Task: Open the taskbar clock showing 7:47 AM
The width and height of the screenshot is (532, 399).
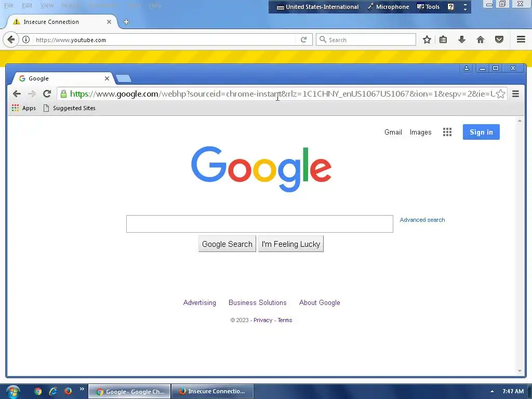Action: pos(513,392)
